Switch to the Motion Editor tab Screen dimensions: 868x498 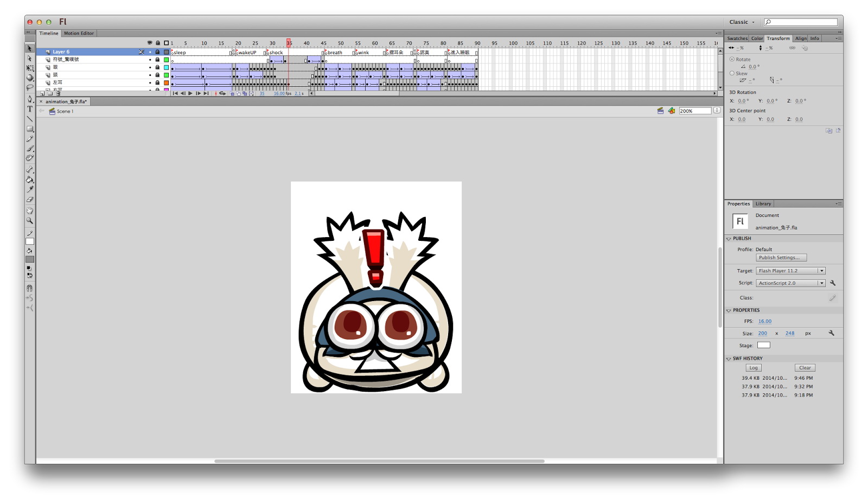coord(79,33)
